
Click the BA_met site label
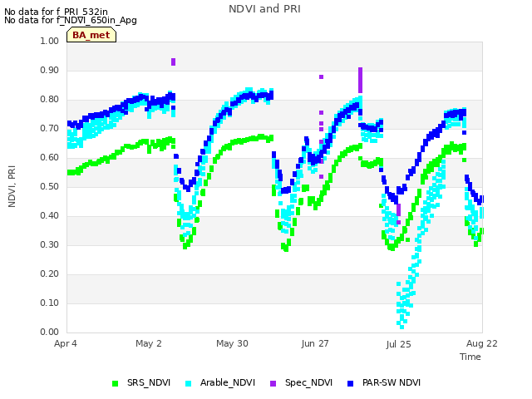pos(91,35)
